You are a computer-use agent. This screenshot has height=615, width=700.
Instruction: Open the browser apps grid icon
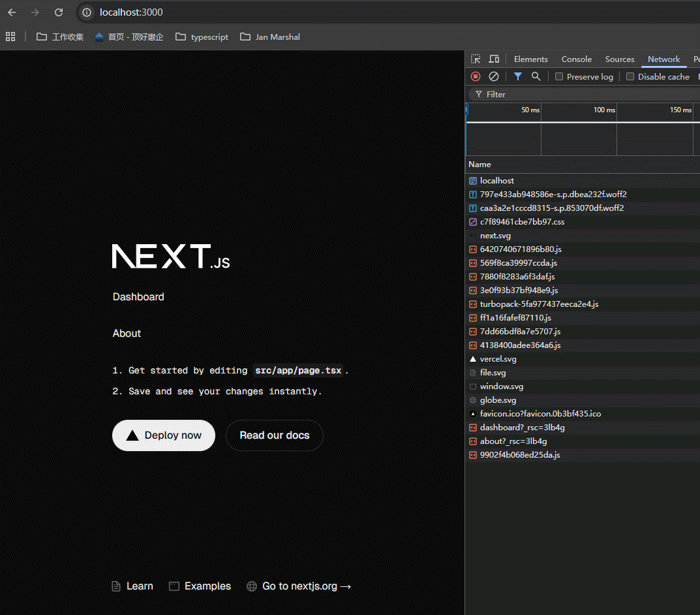10,37
